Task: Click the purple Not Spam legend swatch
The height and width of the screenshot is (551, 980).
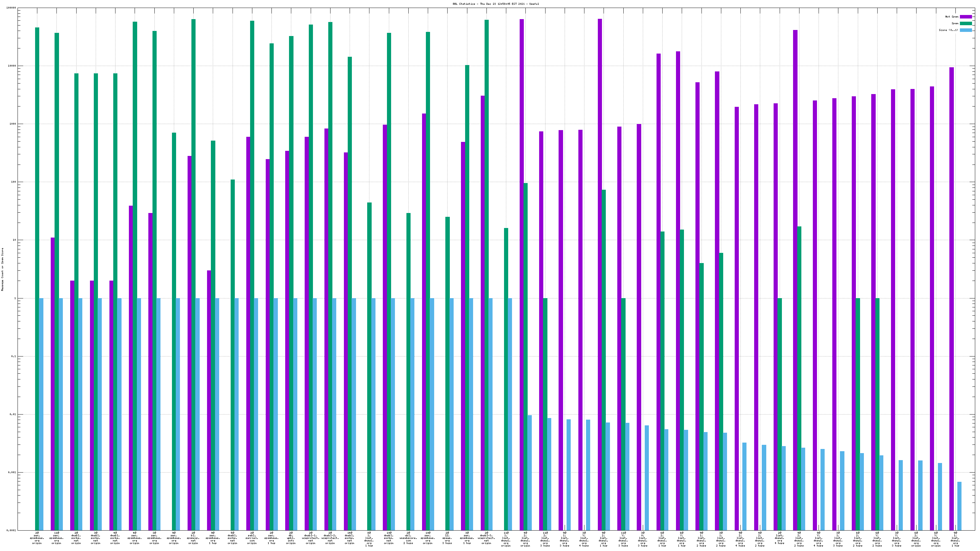Action: tap(966, 17)
